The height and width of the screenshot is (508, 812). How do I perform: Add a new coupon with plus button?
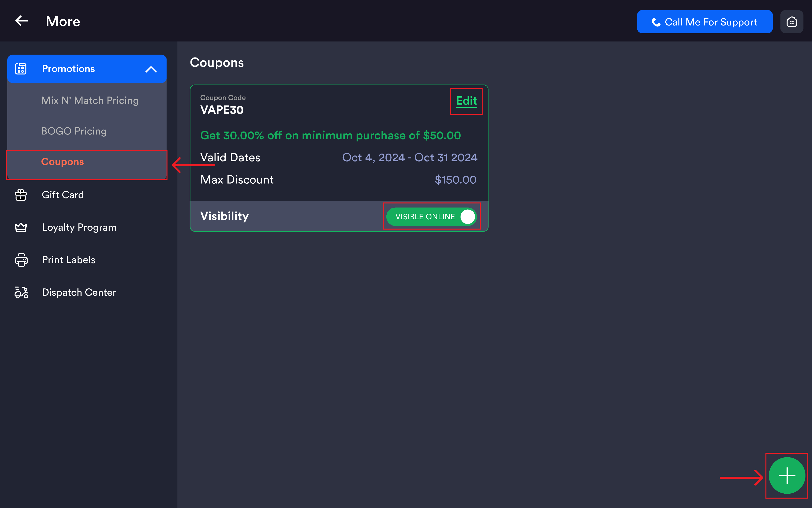coord(787,475)
